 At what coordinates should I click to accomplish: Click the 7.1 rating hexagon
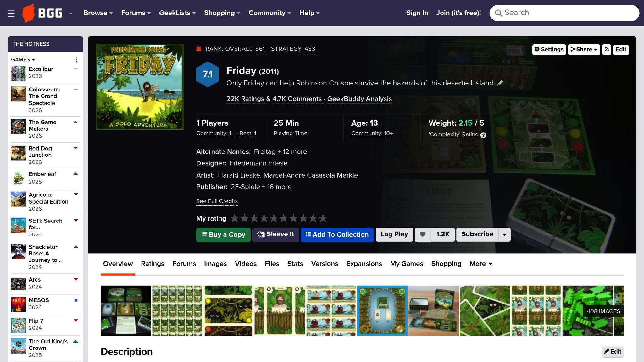[208, 74]
